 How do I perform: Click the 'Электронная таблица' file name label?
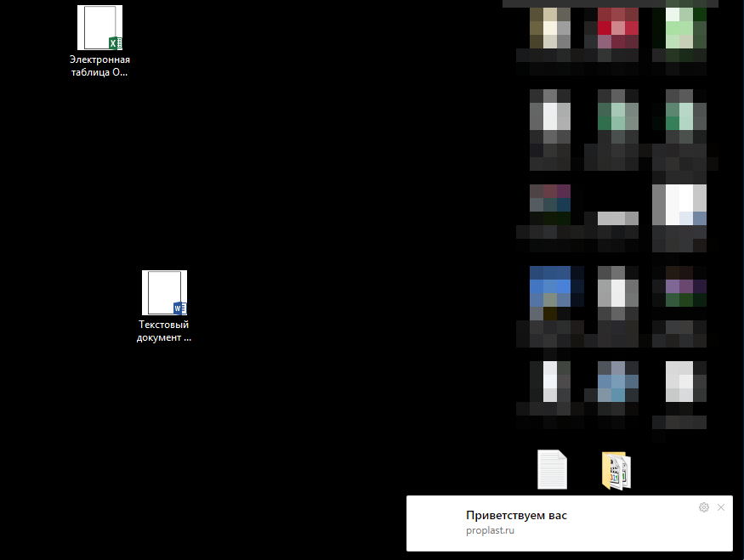[99, 66]
